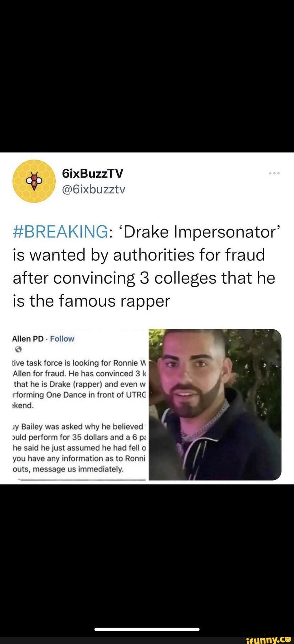Enable following 6ixBuzzTV via its name
294x644 pixels.
pos(93,173)
